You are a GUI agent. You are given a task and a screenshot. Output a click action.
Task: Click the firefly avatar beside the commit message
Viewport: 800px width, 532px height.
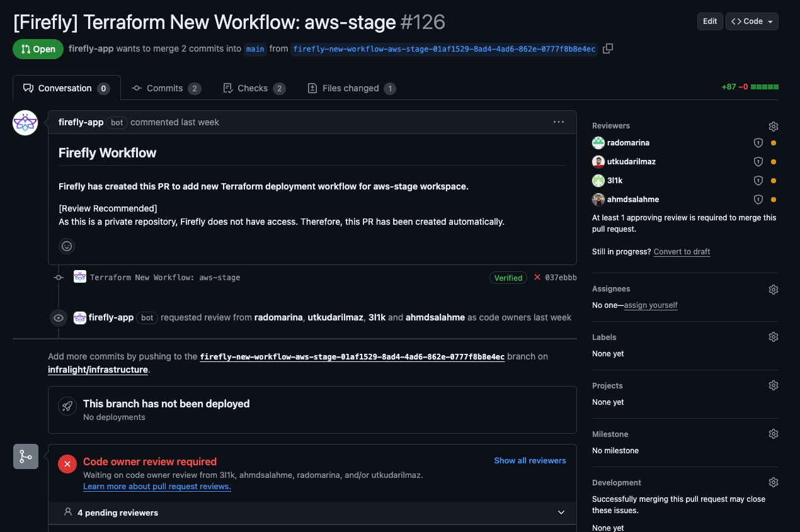coord(80,276)
